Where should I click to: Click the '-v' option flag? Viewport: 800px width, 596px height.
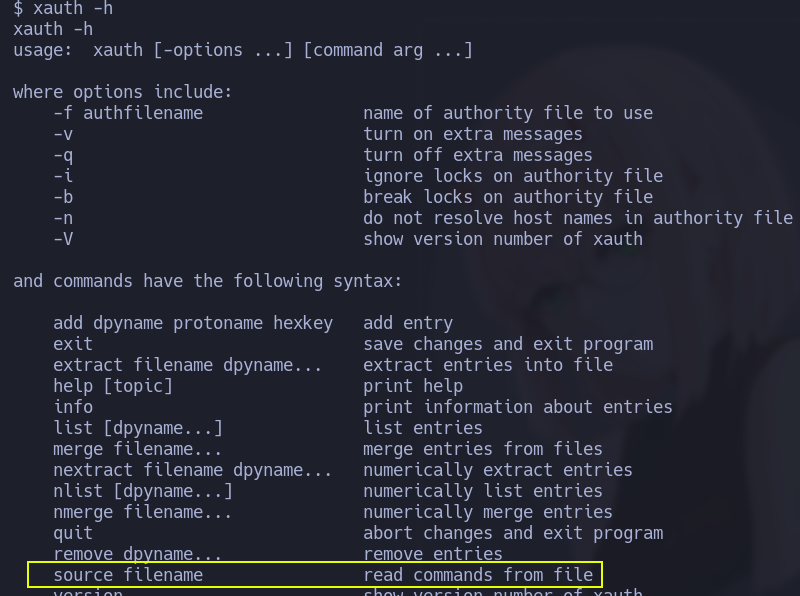coord(63,134)
